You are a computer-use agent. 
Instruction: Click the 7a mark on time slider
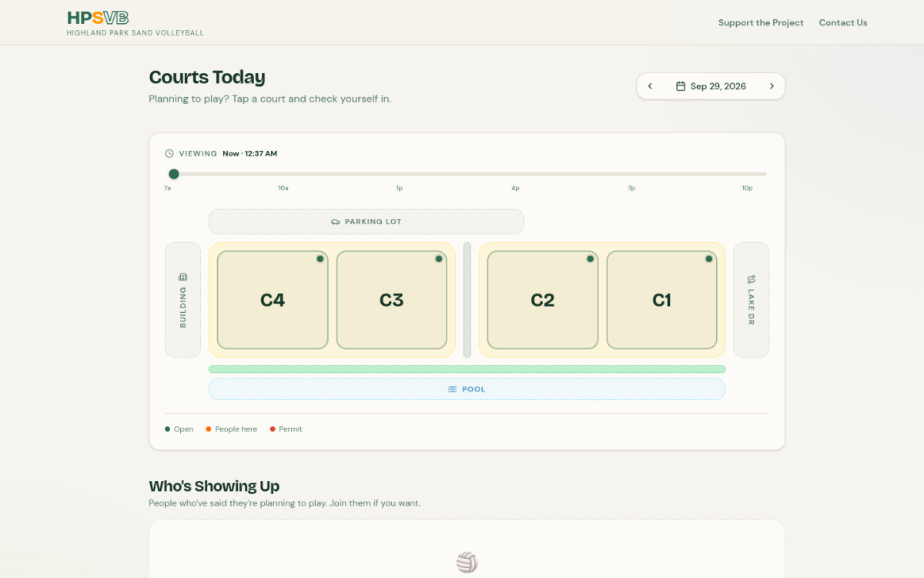coord(167,188)
